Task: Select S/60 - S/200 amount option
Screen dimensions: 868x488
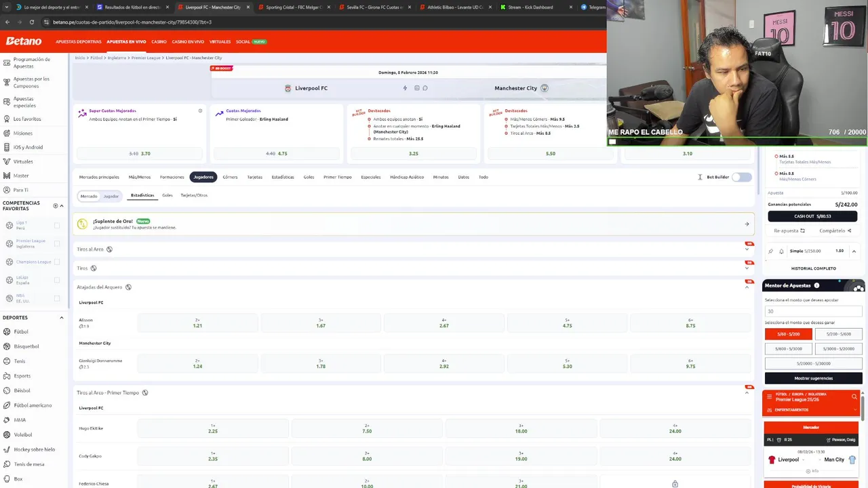Action: click(788, 333)
